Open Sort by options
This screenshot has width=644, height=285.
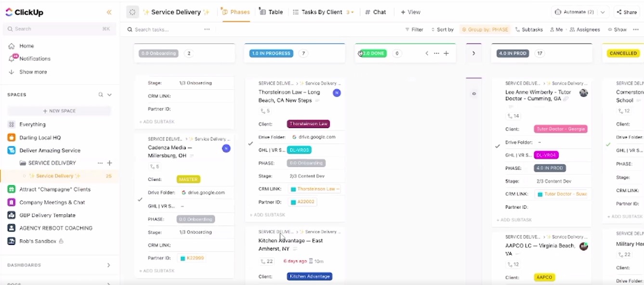tap(442, 29)
